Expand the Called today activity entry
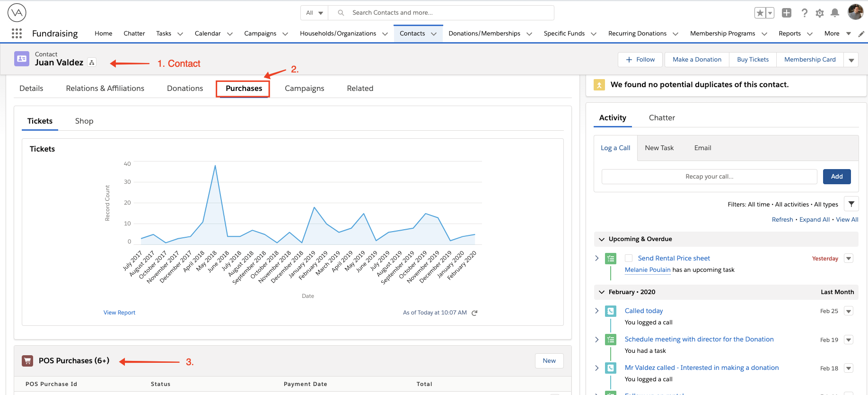868x395 pixels. pyautogui.click(x=597, y=311)
